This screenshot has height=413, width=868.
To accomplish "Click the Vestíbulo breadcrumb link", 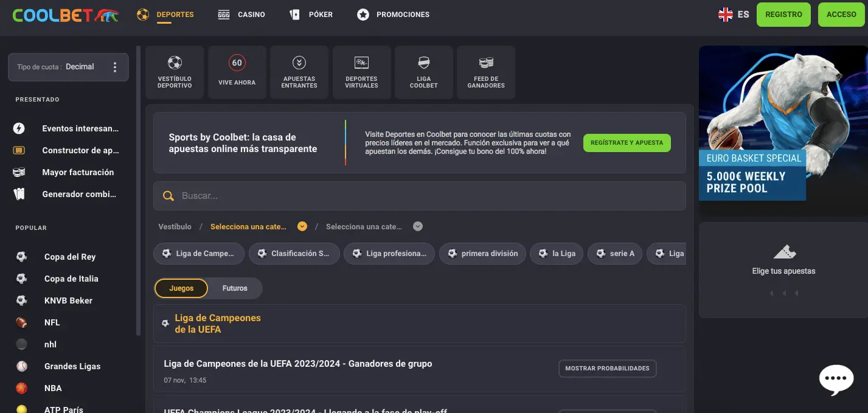I will click(175, 226).
